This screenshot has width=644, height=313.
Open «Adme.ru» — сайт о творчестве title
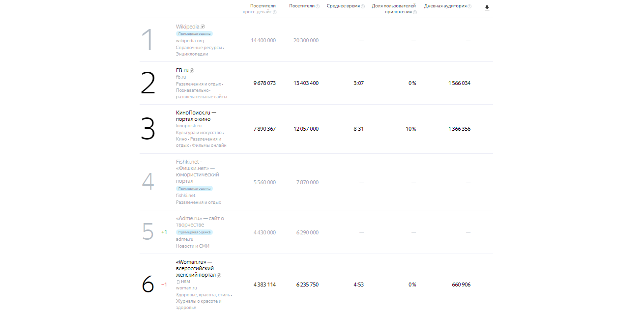200,222
